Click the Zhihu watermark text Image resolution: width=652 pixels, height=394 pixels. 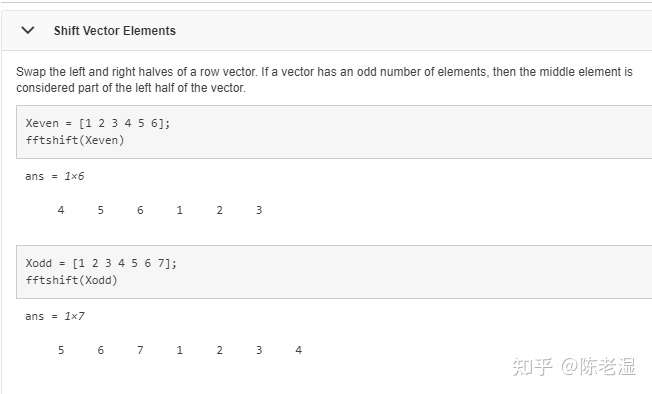[574, 367]
